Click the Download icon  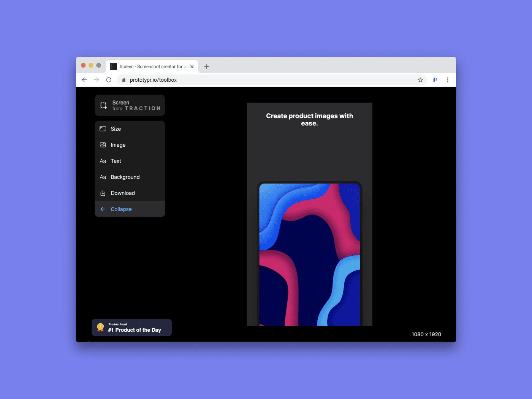click(x=103, y=193)
